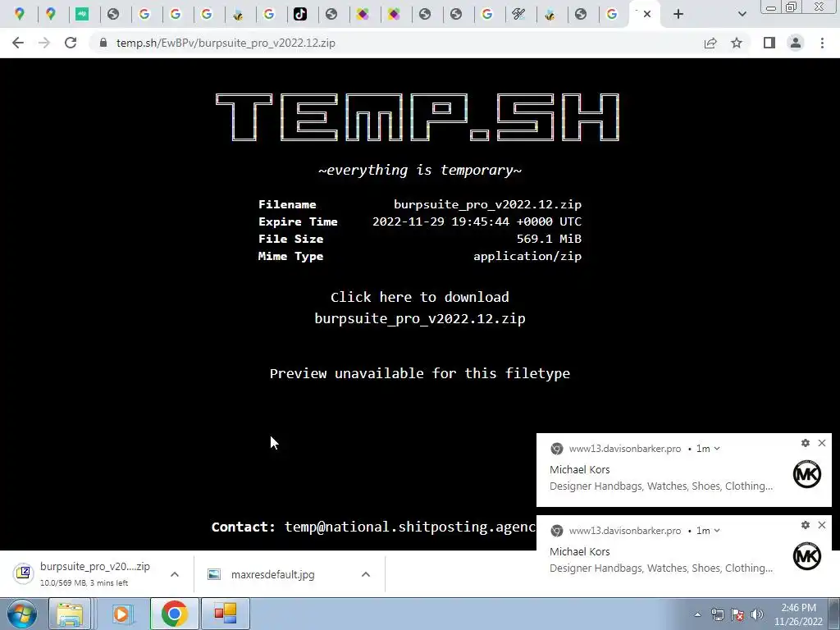The height and width of the screenshot is (630, 840).
Task: Share this page via the share icon
Action: [710, 43]
